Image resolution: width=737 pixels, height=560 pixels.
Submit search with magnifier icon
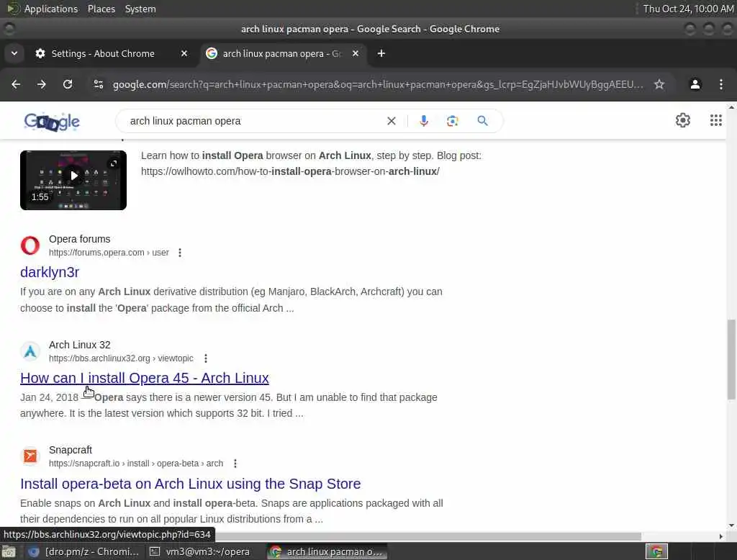tap(482, 121)
